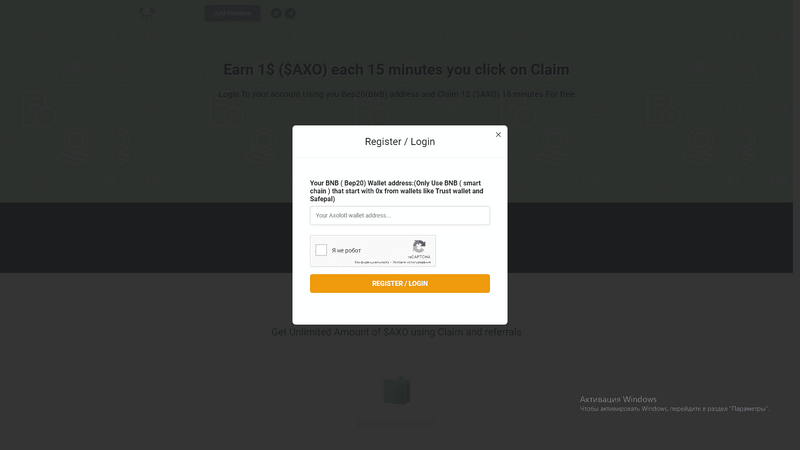Viewport: 800px width, 450px height.
Task: Open the reCAPTCHA Условия использования terms link
Action: (x=412, y=262)
